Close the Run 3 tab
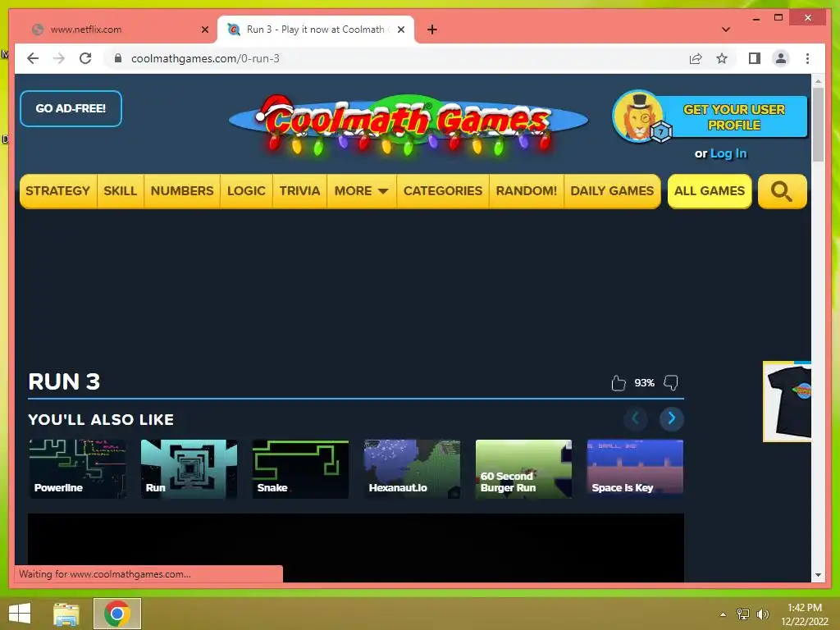Viewport: 840px width, 630px height. 400,30
